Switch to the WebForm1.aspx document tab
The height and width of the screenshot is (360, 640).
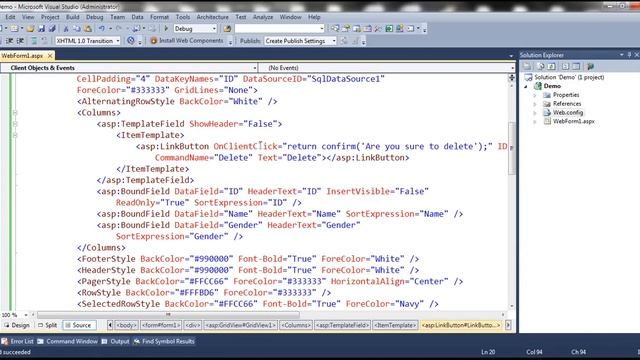point(22,56)
